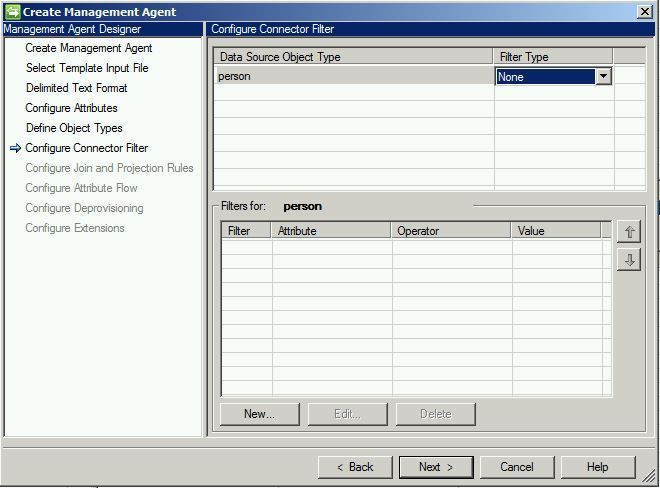The width and height of the screenshot is (660, 488).
Task: Click Configure Join and Projection Rules step
Action: (109, 168)
